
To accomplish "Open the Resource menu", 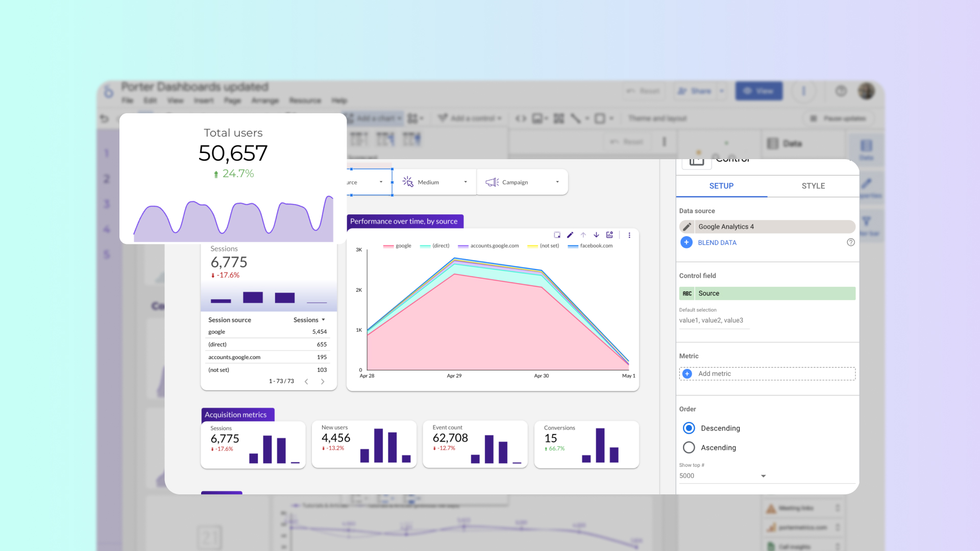I will pos(305,101).
